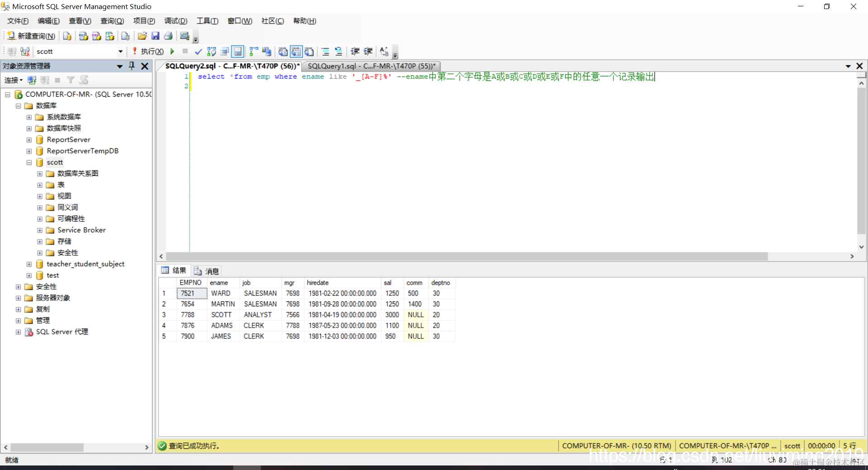
Task: Click the ename column header
Action: point(223,282)
